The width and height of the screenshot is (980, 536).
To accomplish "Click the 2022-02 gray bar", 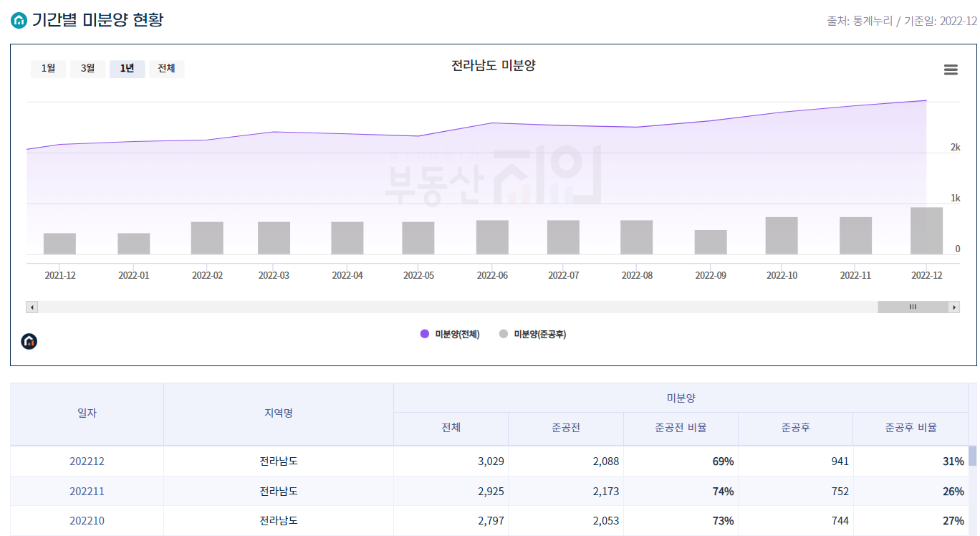I will [207, 238].
